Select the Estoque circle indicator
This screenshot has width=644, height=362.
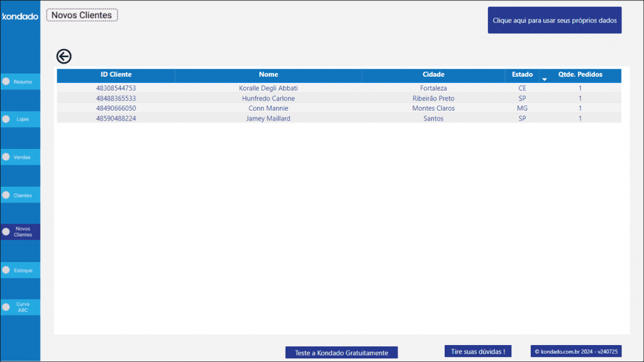click(6, 270)
